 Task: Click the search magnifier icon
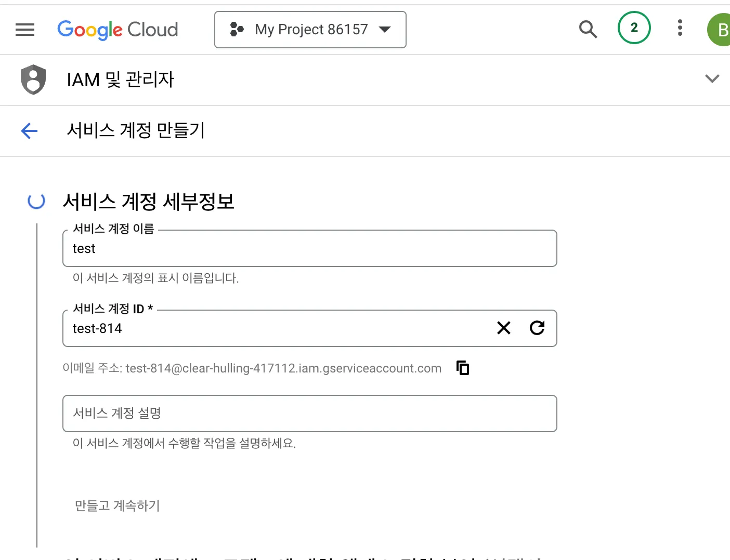588,29
